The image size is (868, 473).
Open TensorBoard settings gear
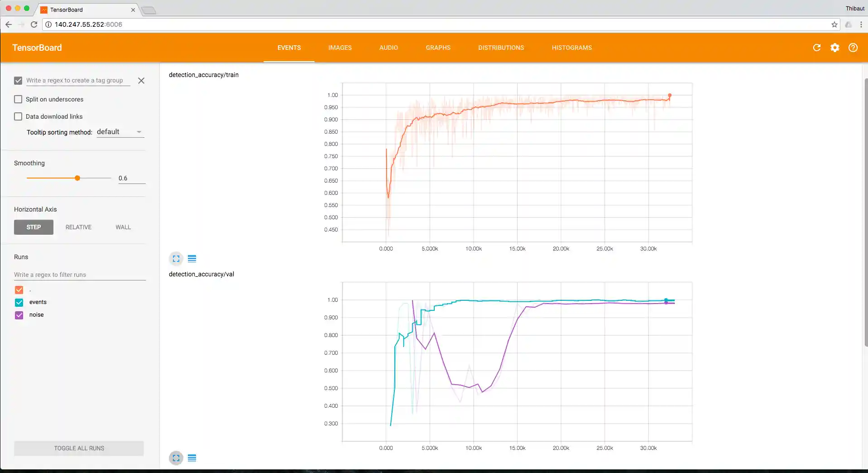coord(834,48)
